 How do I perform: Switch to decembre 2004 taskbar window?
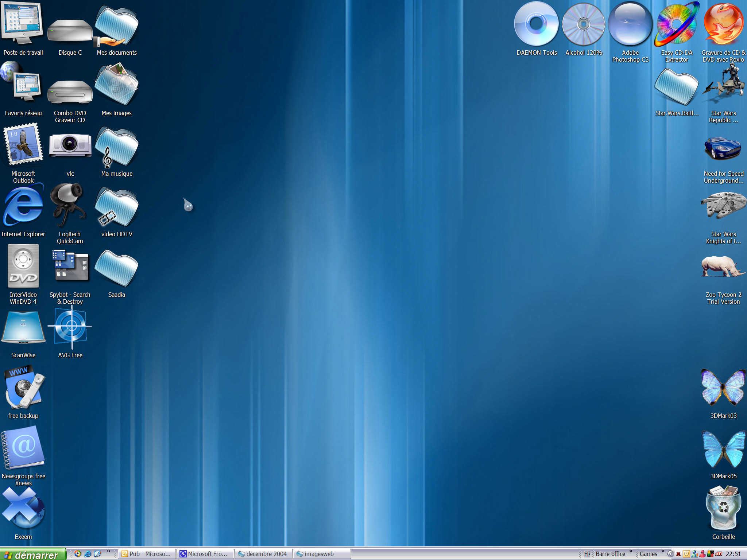point(263,554)
